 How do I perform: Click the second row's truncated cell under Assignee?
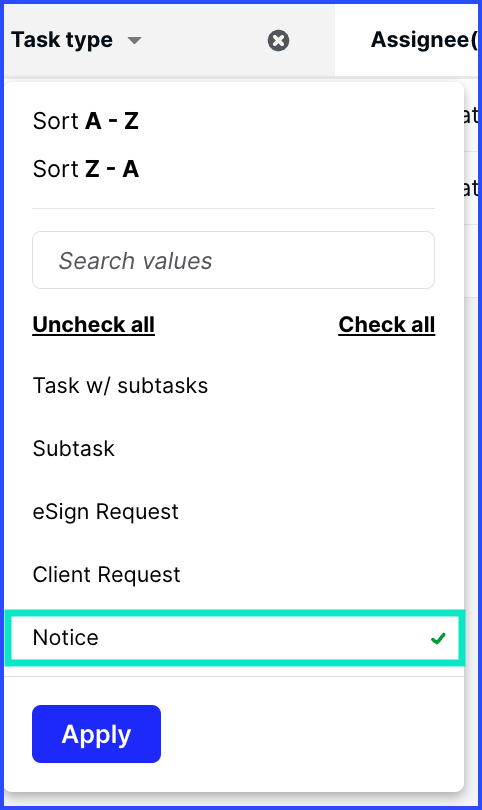(470, 188)
